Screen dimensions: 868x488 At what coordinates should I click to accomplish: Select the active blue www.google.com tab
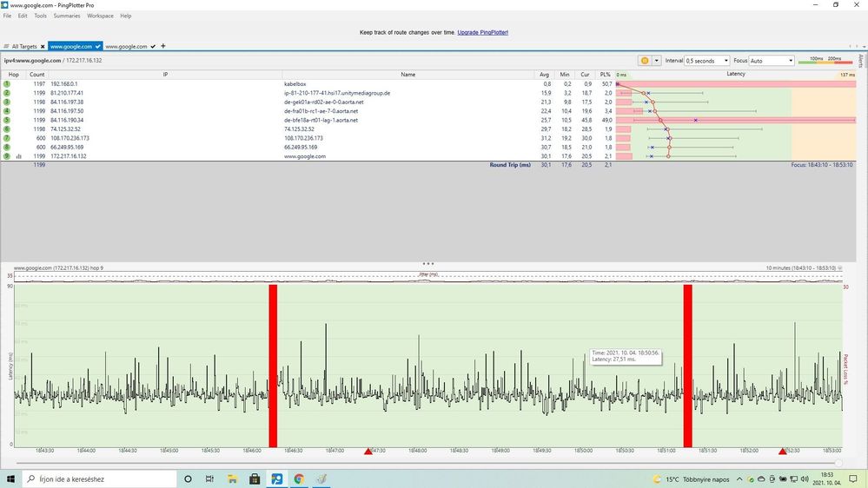[75, 47]
